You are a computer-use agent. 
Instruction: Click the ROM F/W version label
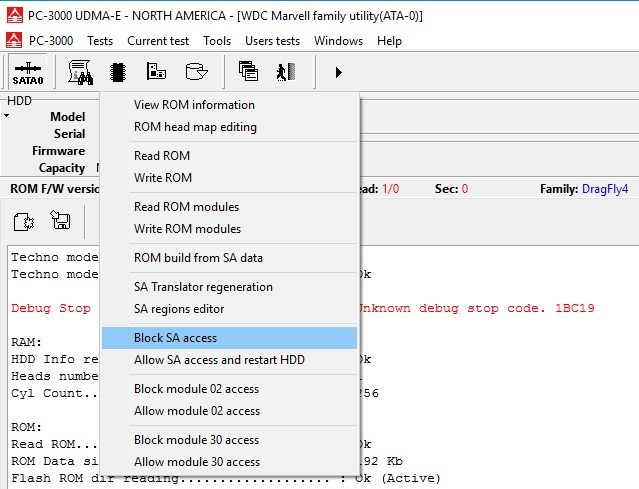tap(55, 189)
